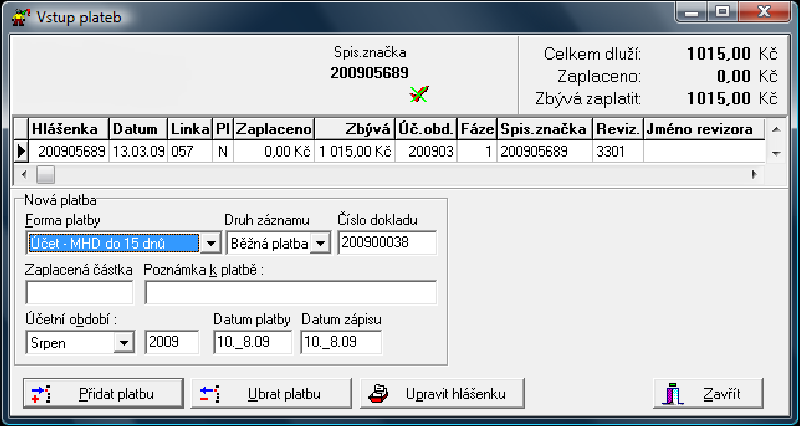Click the Poznámka k platbě input field
Image resolution: width=800 pixels, height=426 pixels.
coord(291,292)
